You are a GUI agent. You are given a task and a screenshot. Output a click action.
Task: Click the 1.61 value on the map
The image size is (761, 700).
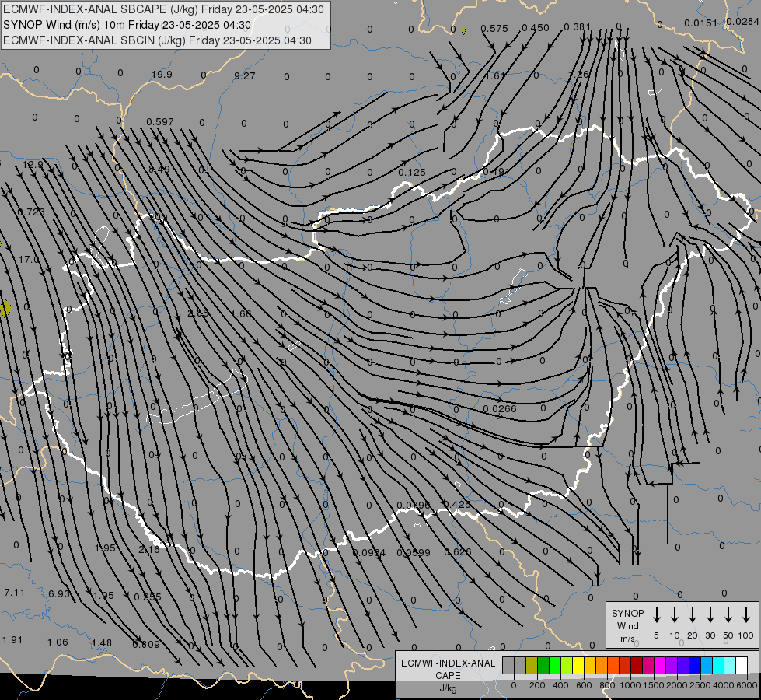[495, 75]
